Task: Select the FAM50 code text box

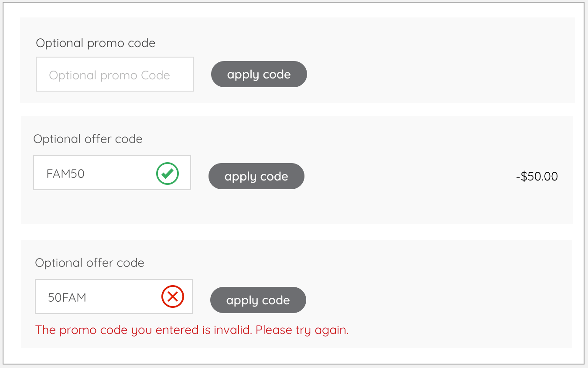Action: click(x=87, y=173)
